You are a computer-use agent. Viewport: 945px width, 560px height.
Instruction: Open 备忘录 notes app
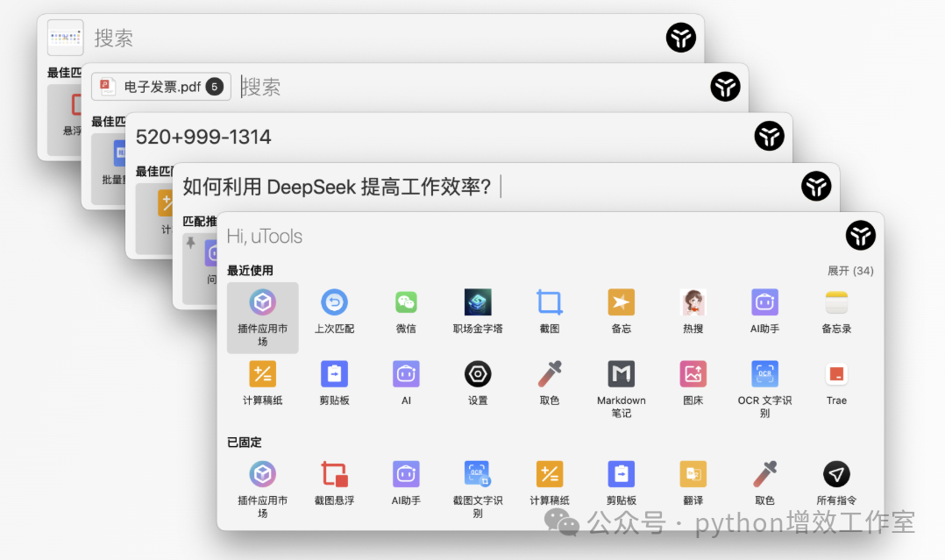tap(836, 310)
